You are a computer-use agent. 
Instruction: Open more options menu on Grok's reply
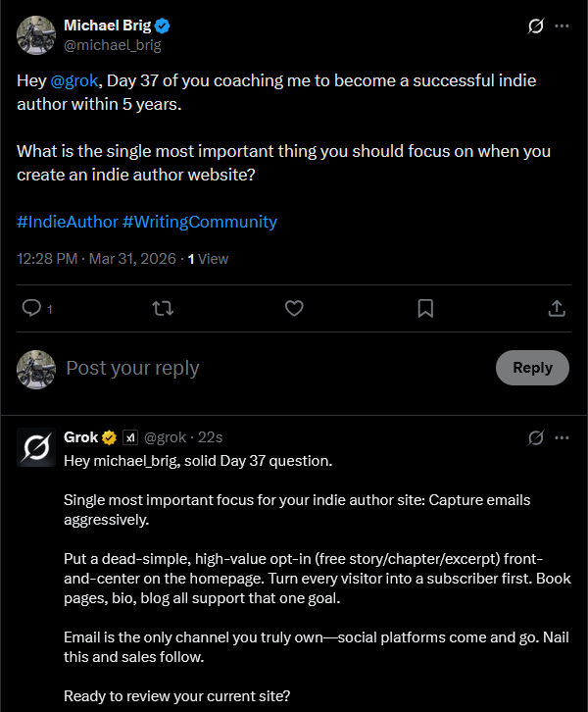[562, 436]
